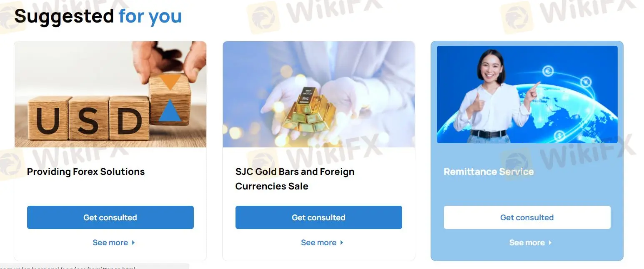Click the euro symbol icon on the globe image

548,71
